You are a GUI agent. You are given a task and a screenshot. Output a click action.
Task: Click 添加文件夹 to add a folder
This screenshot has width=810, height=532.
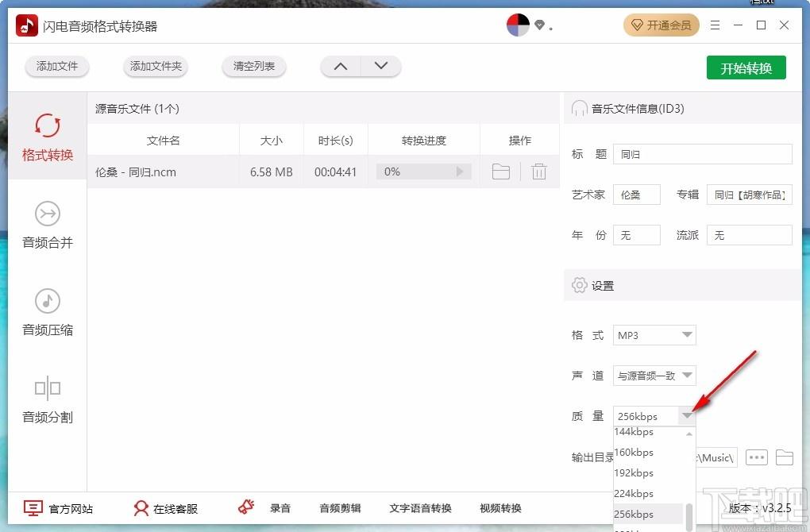pyautogui.click(x=156, y=66)
